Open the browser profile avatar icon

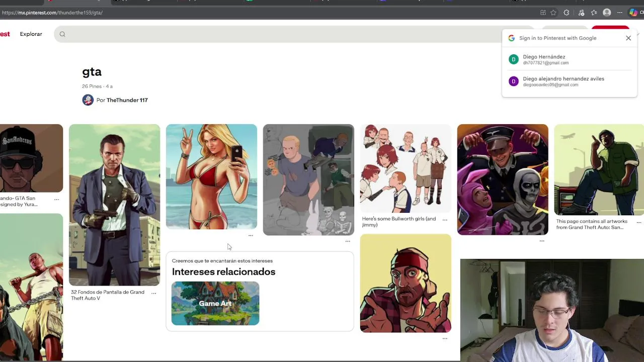click(607, 13)
